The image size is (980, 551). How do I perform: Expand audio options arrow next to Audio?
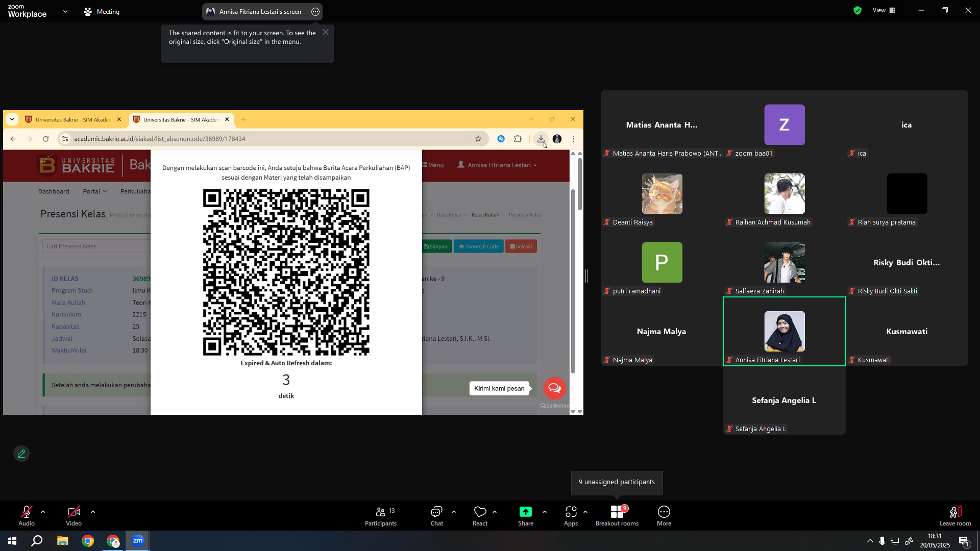(43, 512)
